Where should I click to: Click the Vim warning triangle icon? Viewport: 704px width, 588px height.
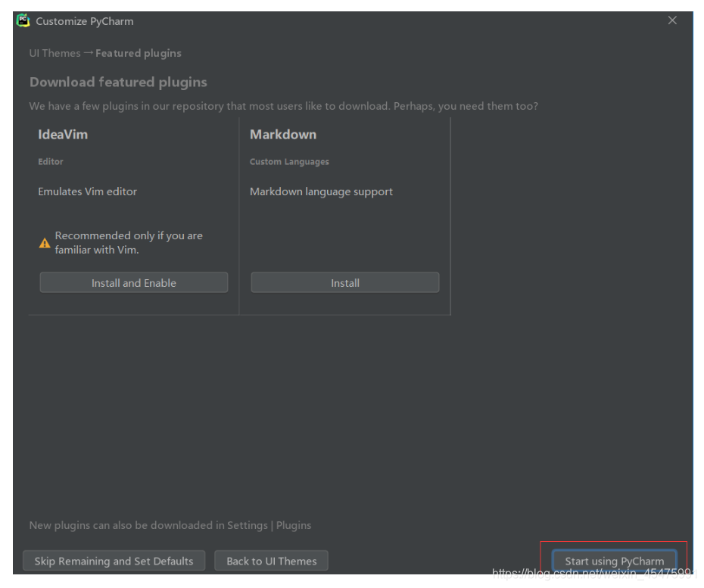click(x=45, y=243)
